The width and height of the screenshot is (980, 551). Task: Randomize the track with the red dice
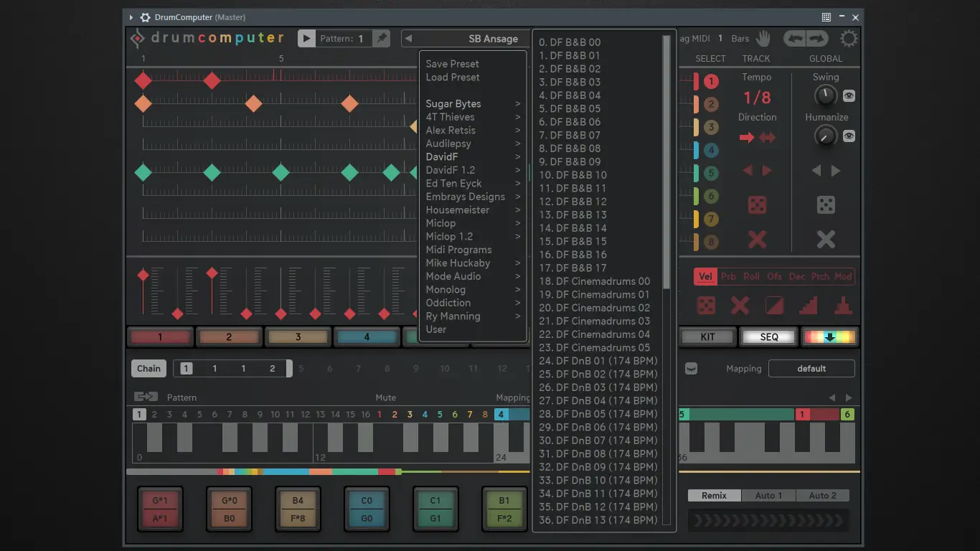(757, 205)
